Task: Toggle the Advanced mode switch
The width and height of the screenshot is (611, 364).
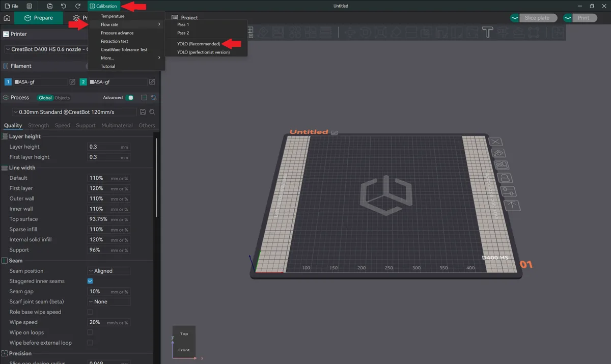Action: [x=130, y=98]
